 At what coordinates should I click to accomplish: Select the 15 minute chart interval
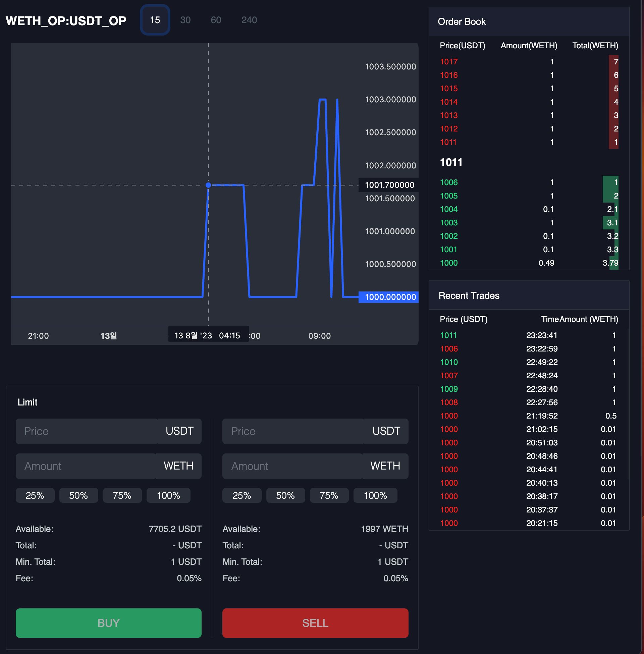(x=155, y=20)
